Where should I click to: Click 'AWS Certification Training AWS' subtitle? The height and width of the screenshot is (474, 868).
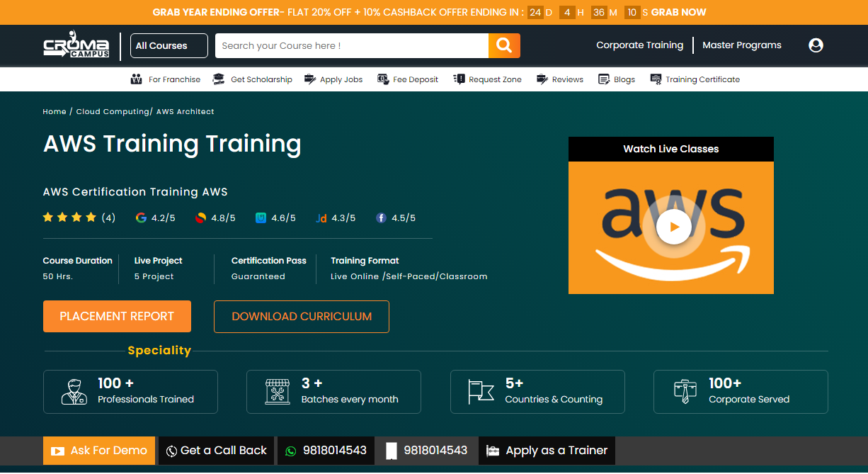(135, 192)
